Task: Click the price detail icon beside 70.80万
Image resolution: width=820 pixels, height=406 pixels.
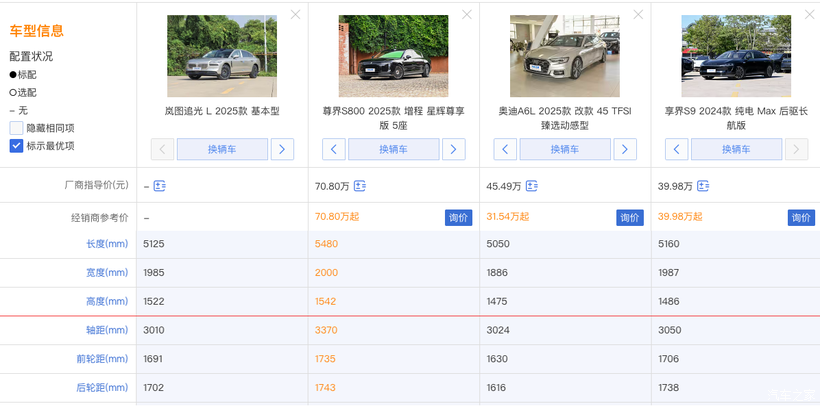Action: click(x=360, y=186)
